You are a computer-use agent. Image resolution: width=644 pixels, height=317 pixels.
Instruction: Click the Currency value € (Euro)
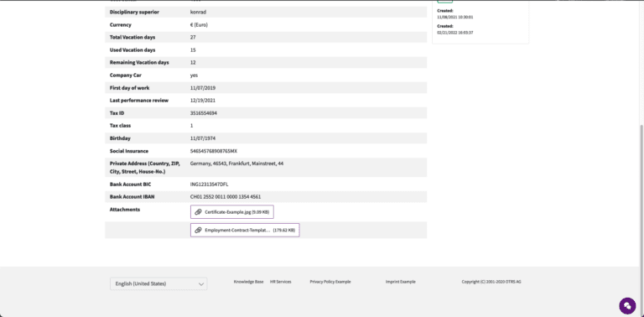[199, 25]
